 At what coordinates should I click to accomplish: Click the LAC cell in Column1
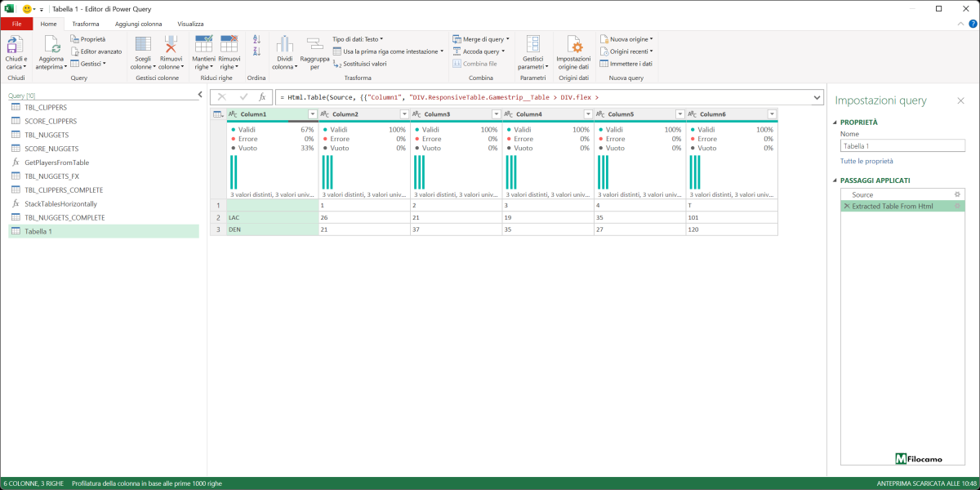pos(272,218)
